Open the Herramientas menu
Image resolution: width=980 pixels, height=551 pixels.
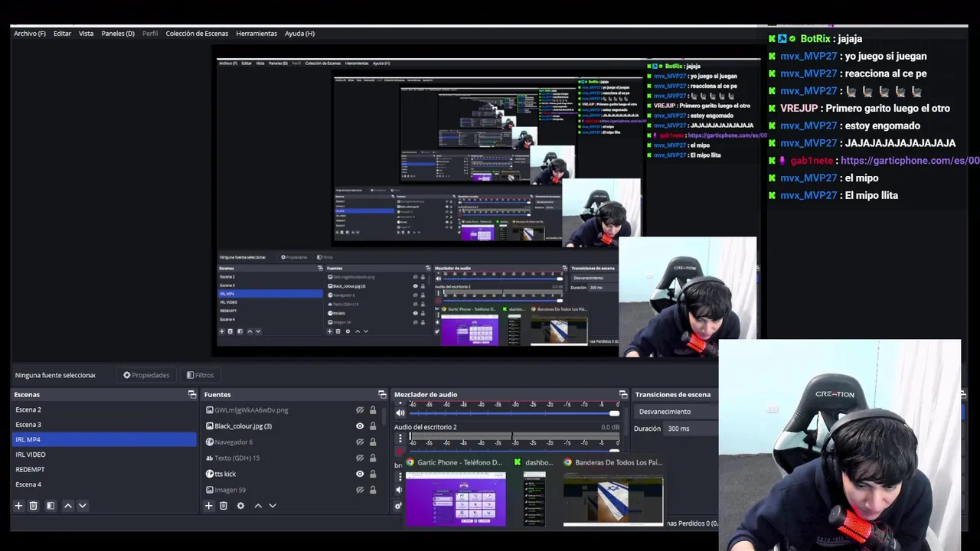(256, 34)
